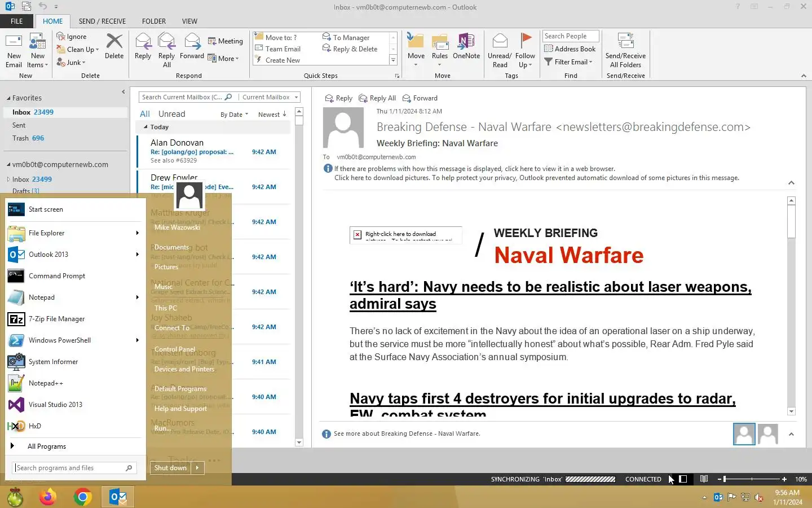
Task: Open Devices and Printers
Action: pyautogui.click(x=184, y=369)
